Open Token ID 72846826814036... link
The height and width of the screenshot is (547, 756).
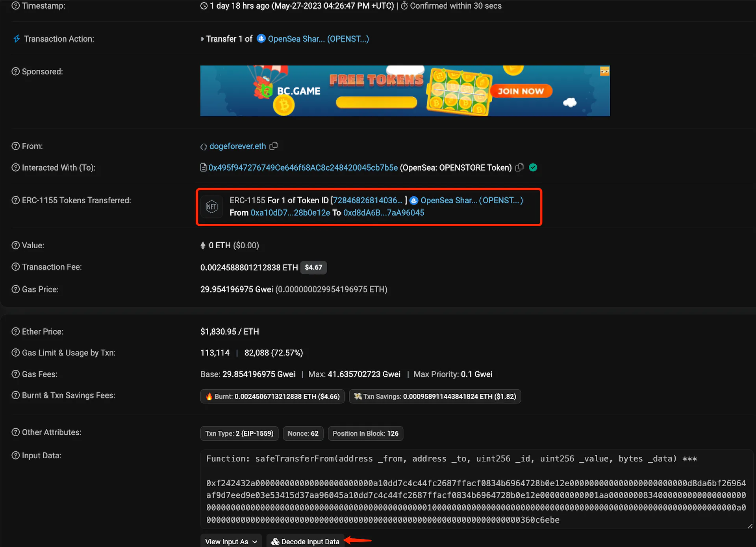368,200
